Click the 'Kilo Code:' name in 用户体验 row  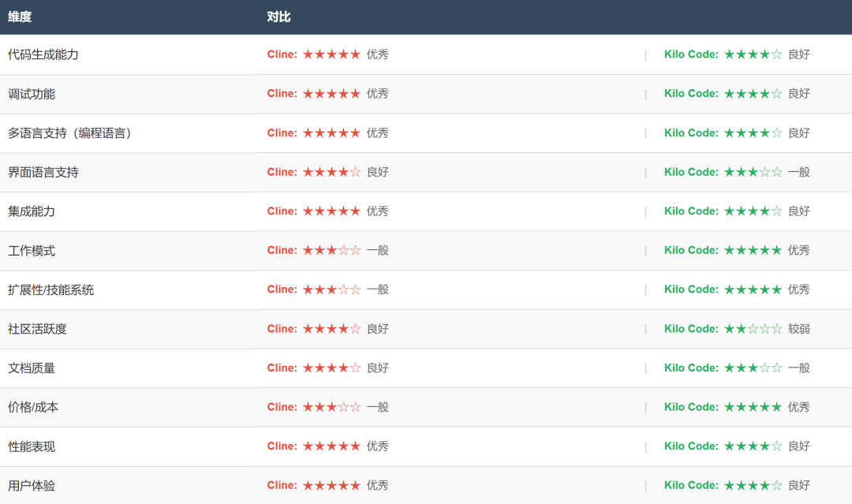coord(691,485)
